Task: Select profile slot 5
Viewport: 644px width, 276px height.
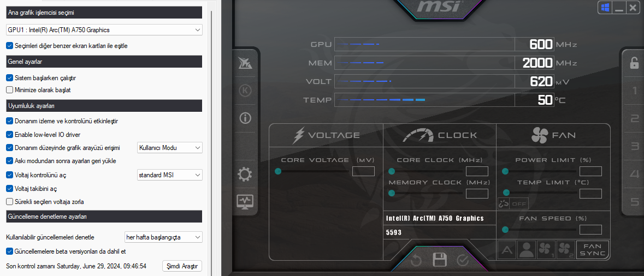Action: 635,201
